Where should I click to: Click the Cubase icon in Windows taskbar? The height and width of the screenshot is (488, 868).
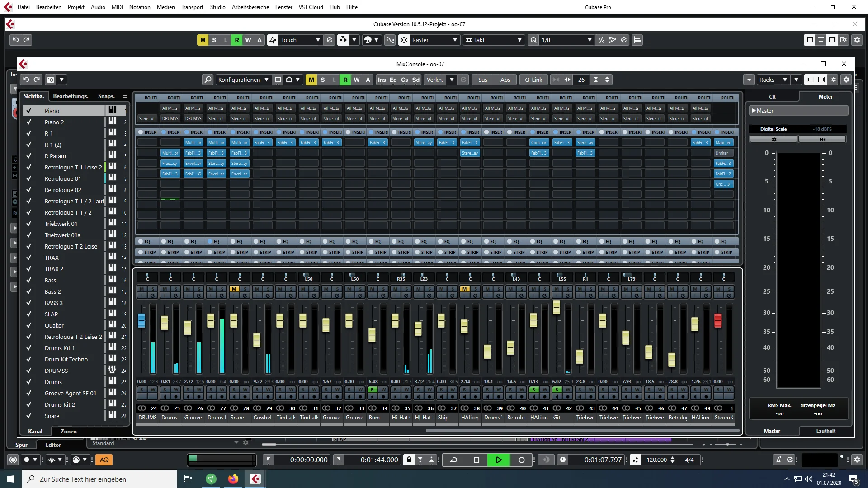coord(255,479)
